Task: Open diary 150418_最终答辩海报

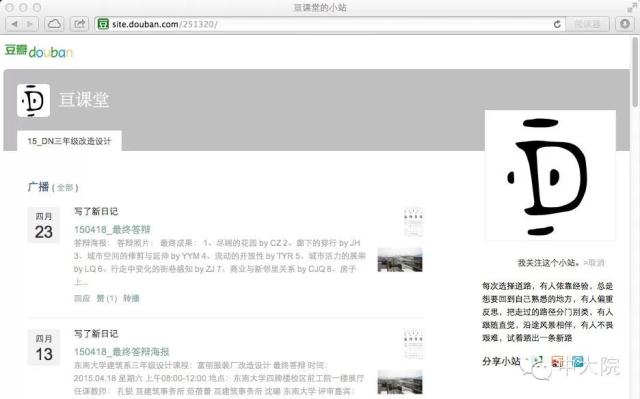Action: coord(122,351)
